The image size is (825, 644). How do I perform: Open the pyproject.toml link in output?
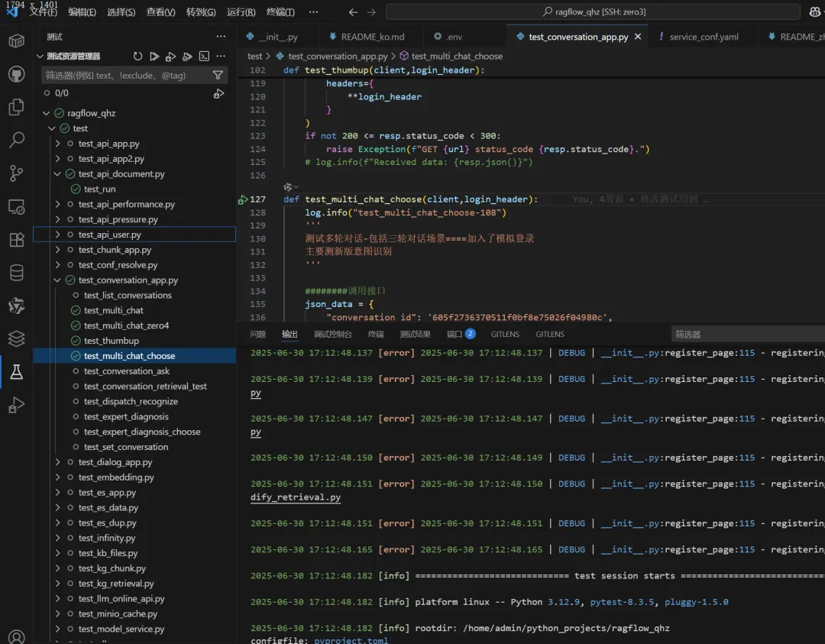(x=351, y=640)
